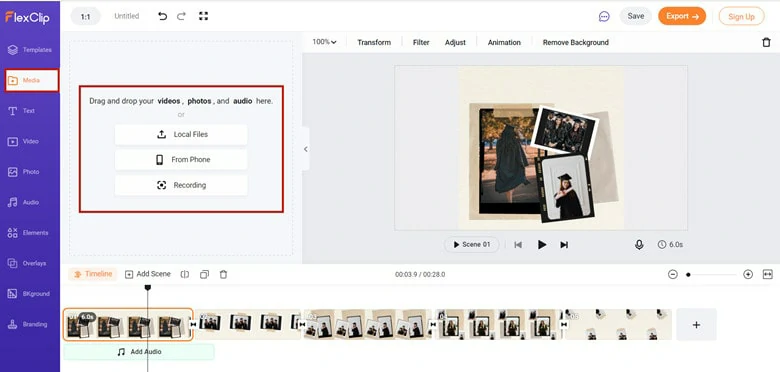
Task: Delete selected element with top trash icon
Action: point(766,42)
